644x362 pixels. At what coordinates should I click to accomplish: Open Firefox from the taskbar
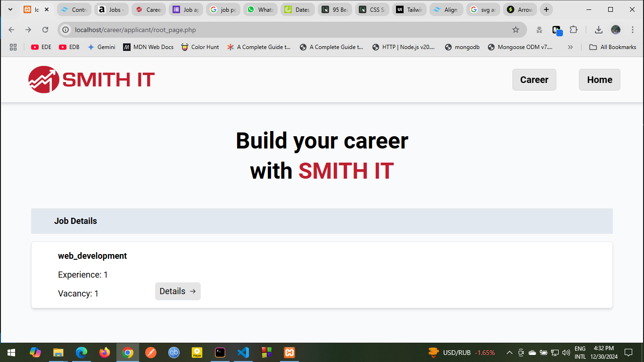[x=105, y=353]
